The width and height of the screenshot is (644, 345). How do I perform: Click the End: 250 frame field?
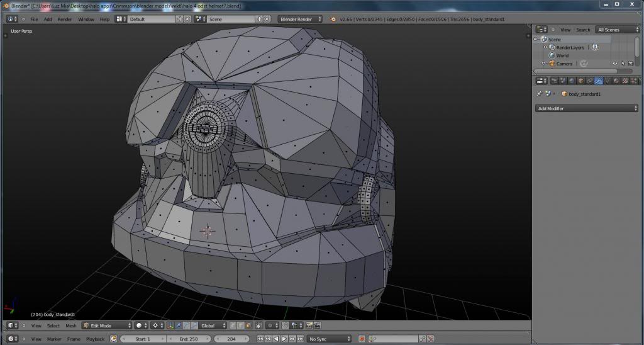[x=189, y=339]
